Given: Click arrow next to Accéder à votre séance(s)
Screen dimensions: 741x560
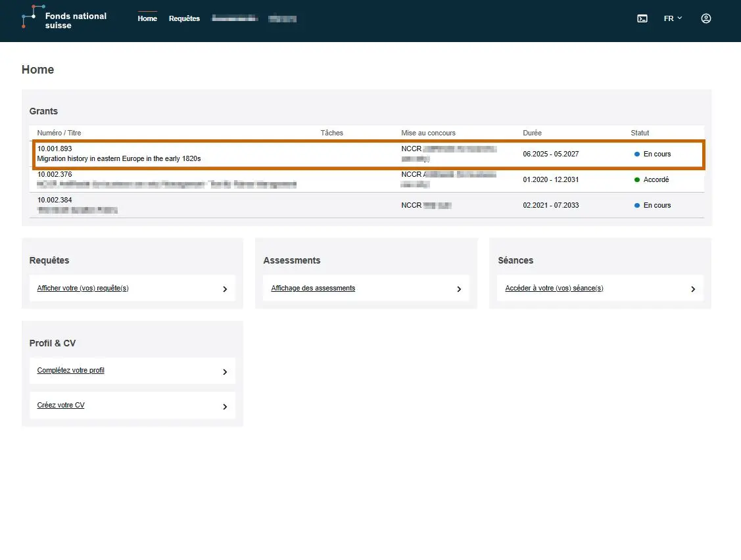Looking at the screenshot, I should pos(693,289).
